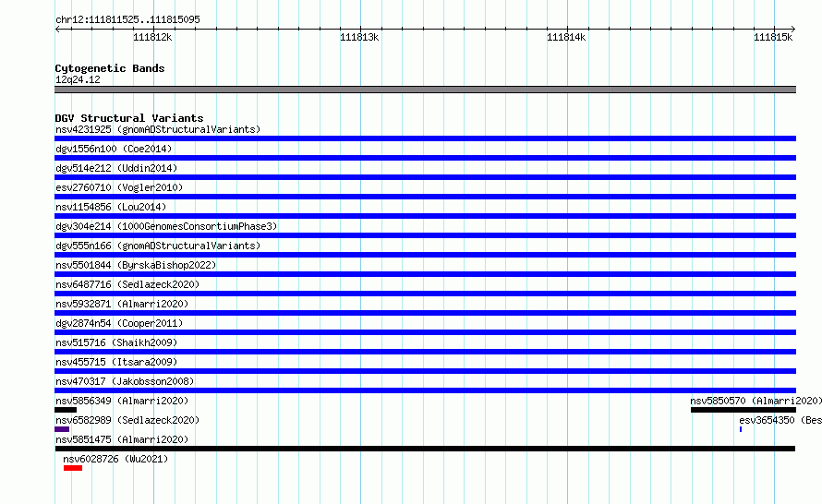Click the short black bar under nsv5856349
822x504 pixels.
pos(66,410)
